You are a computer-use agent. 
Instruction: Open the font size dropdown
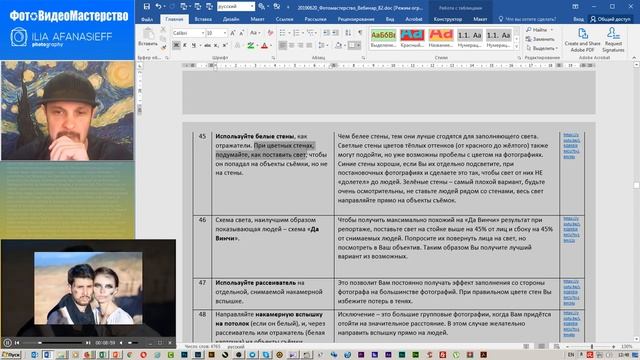click(x=224, y=33)
